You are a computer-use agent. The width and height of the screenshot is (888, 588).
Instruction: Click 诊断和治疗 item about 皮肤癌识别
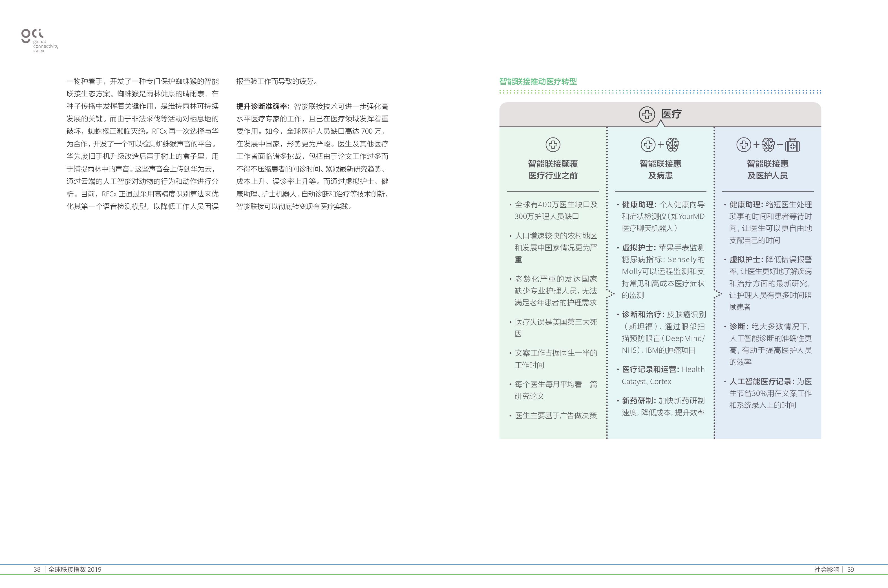coord(661,332)
